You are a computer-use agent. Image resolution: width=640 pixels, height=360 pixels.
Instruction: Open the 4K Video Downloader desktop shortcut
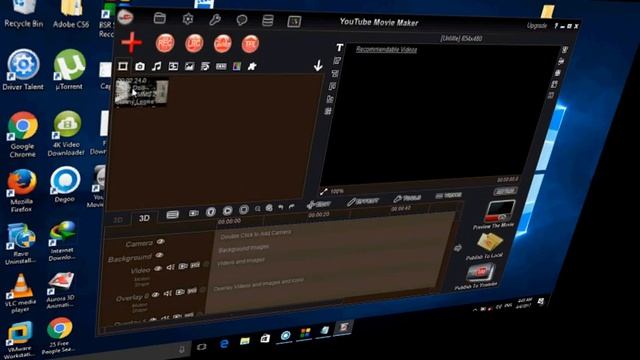pyautogui.click(x=66, y=134)
